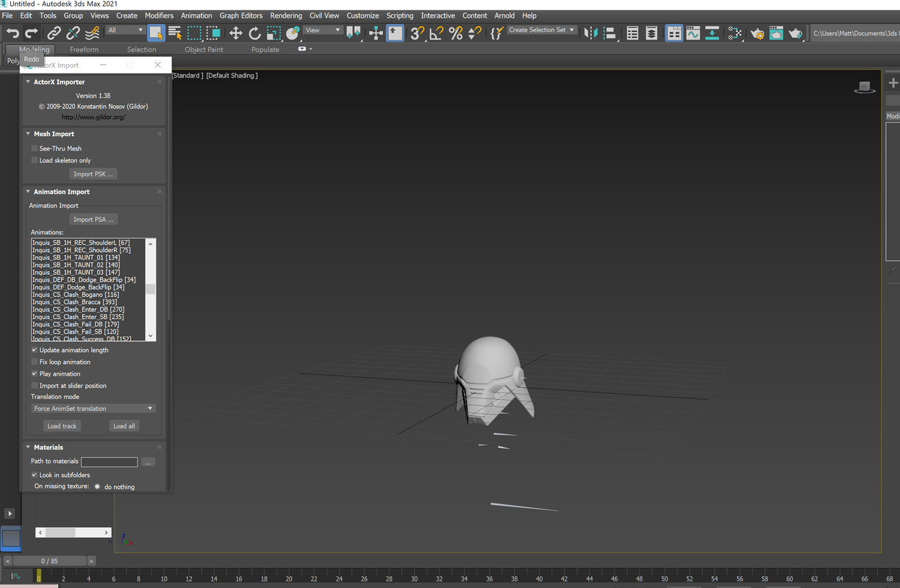The width and height of the screenshot is (900, 588).
Task: Click the Unlink Selection icon
Action: click(x=73, y=33)
